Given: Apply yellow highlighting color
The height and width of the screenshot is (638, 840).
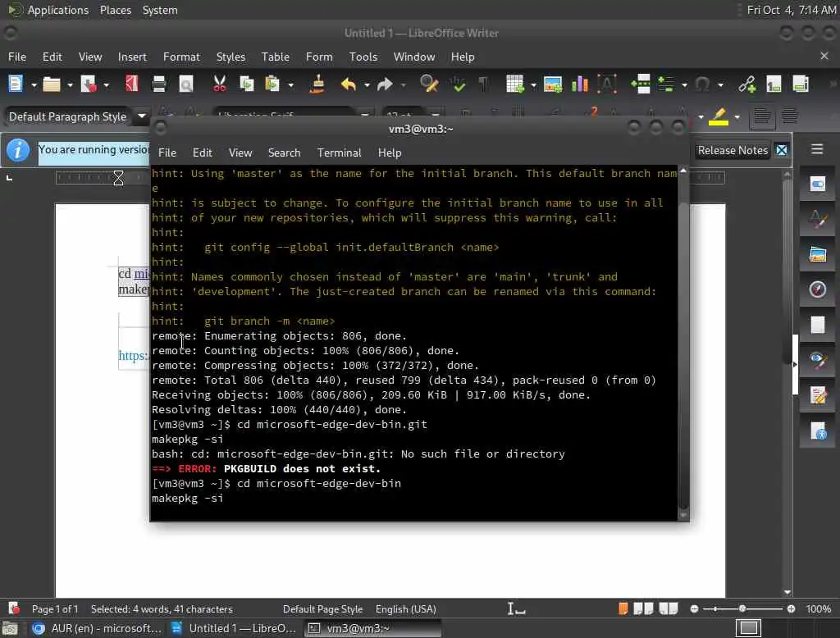Looking at the screenshot, I should (719, 116).
